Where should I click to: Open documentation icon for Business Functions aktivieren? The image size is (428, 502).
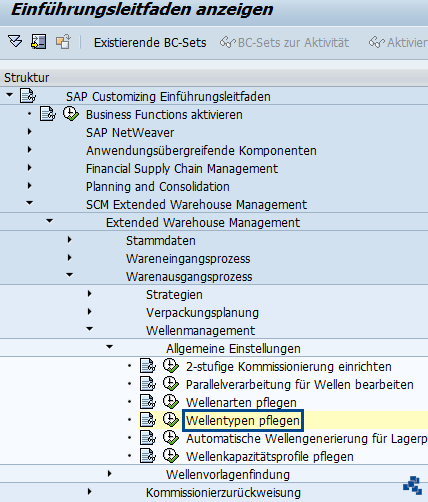(x=48, y=114)
